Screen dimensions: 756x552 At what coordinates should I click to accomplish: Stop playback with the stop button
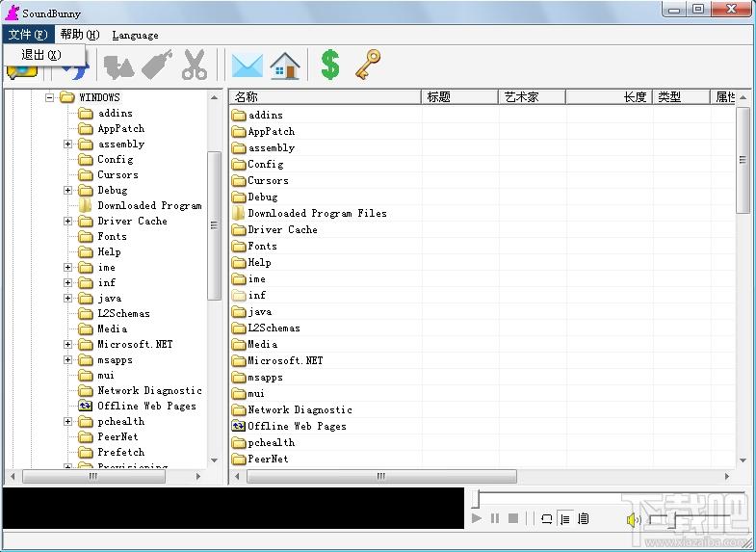(513, 518)
